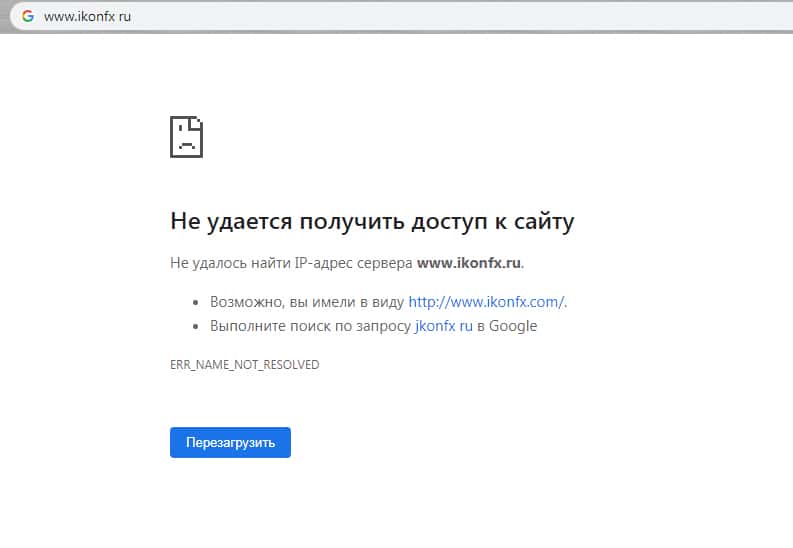Click the ERR_NAME_NOT_RESOLVED error code text
Viewport: 793px width, 548px height.
(x=244, y=364)
